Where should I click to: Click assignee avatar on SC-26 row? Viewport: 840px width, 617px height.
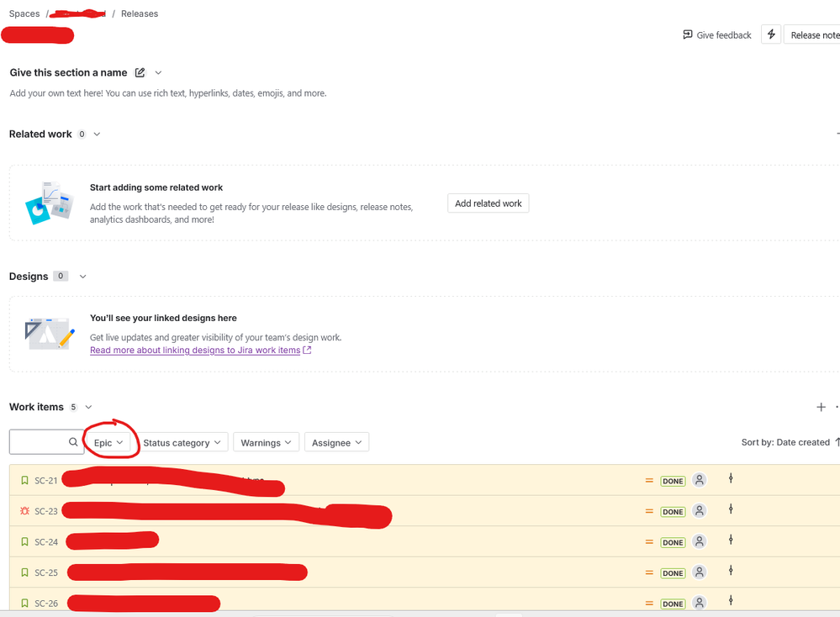click(699, 603)
